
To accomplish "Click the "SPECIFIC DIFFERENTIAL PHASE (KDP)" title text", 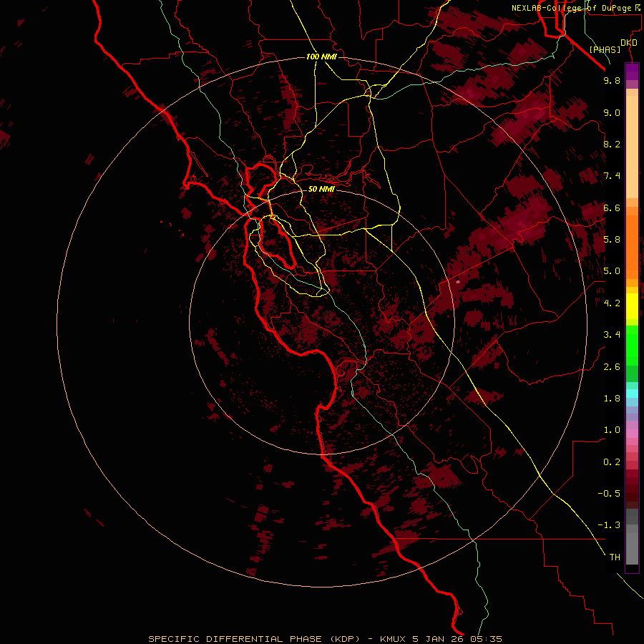I will click(x=254, y=639).
